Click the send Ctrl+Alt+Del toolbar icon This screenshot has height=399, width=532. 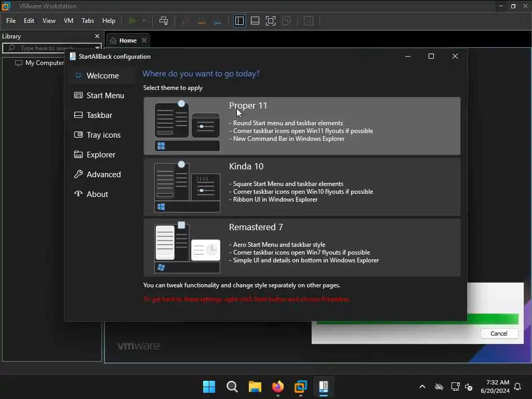(164, 21)
